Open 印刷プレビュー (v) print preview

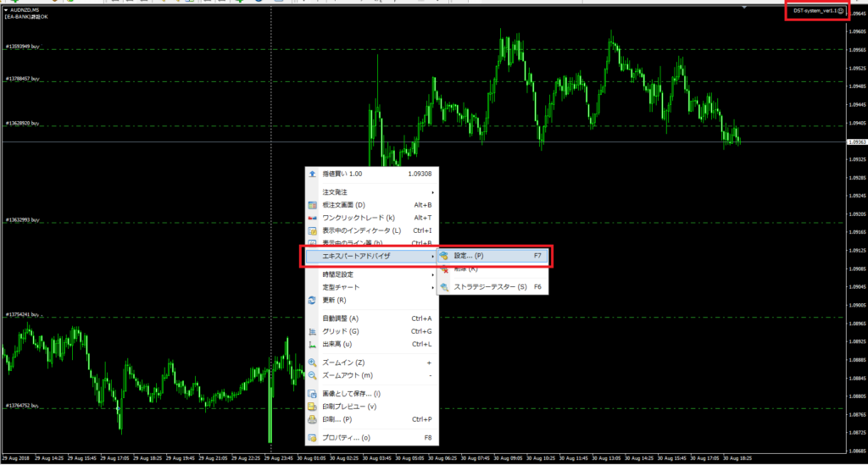pos(371,407)
